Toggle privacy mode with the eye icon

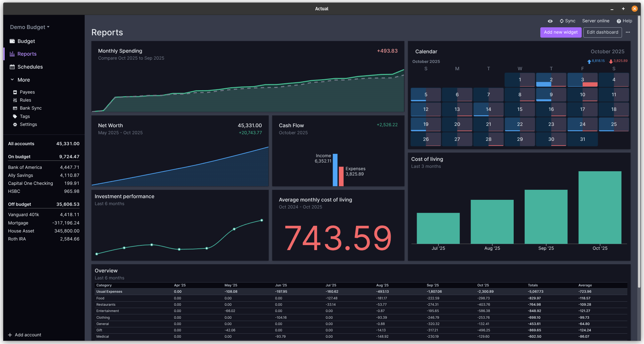(x=550, y=21)
